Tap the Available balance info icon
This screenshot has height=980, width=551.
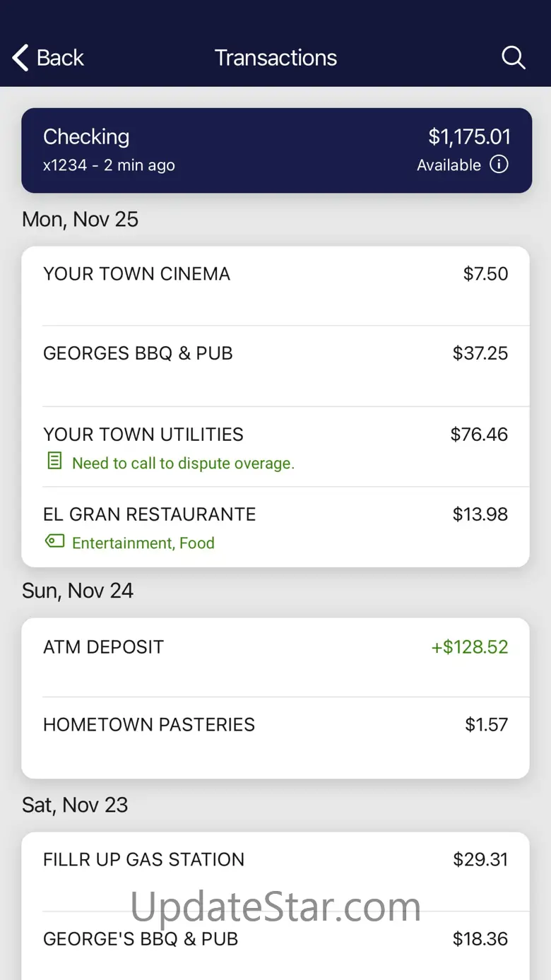point(499,165)
